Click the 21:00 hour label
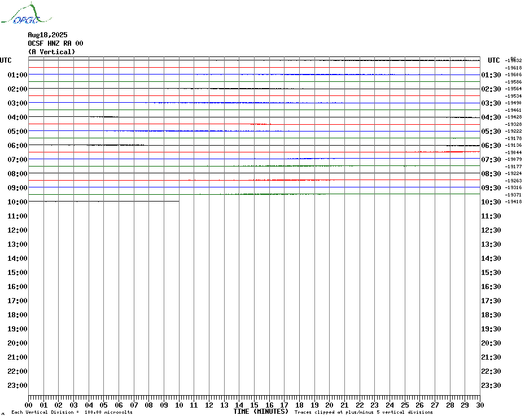 (x=17, y=357)
